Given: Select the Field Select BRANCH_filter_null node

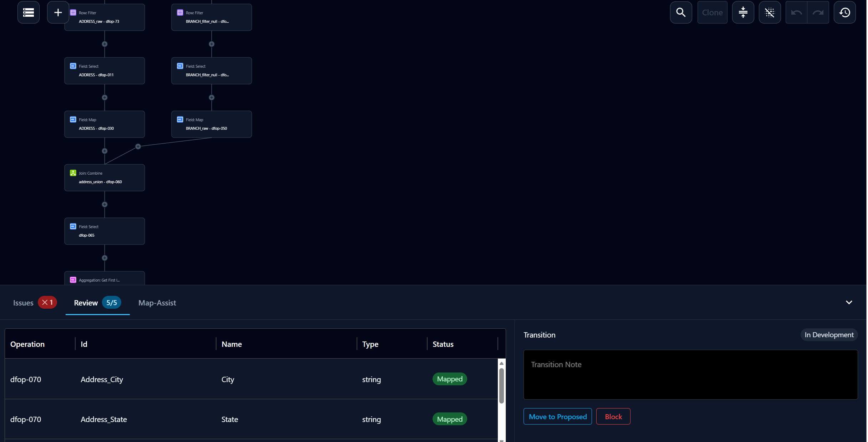Looking at the screenshot, I should [x=211, y=71].
